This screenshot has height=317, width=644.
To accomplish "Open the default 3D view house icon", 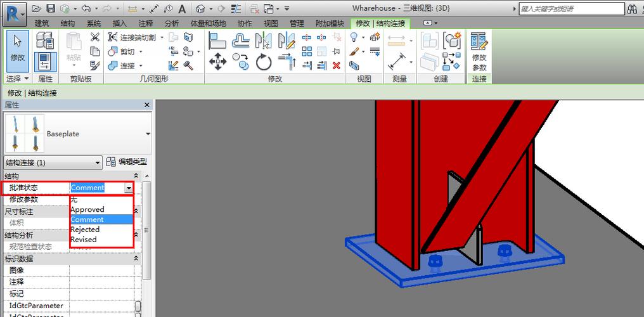I will 200,8.
